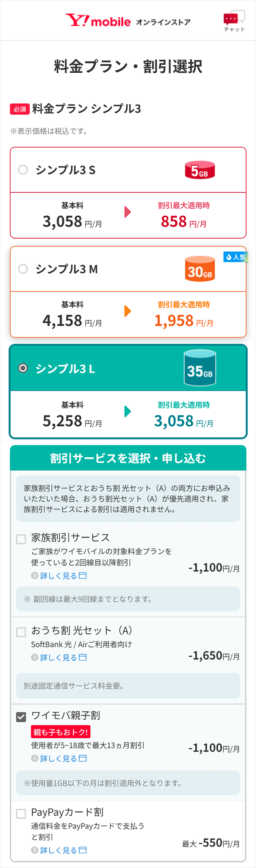Check the おうち割 光セット (A) checkbox

click(x=21, y=632)
